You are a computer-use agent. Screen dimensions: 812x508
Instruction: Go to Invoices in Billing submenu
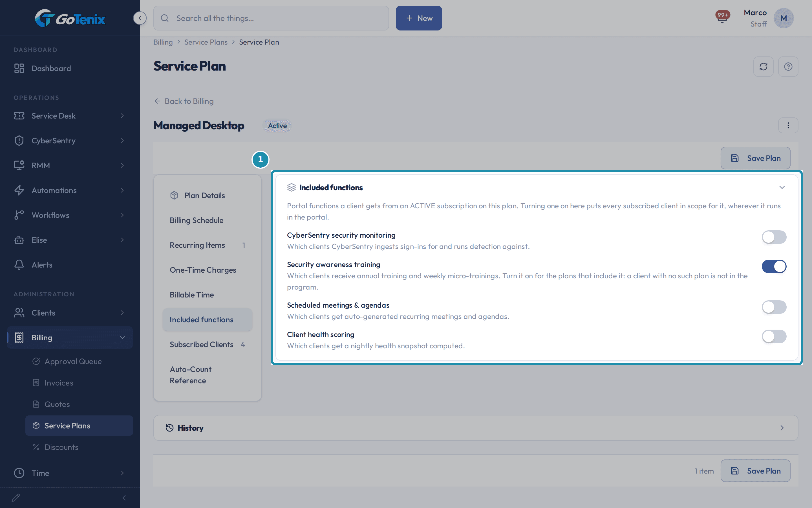(79, 383)
